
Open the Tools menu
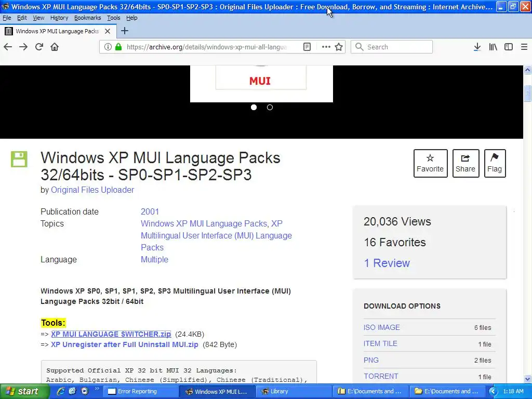click(114, 18)
